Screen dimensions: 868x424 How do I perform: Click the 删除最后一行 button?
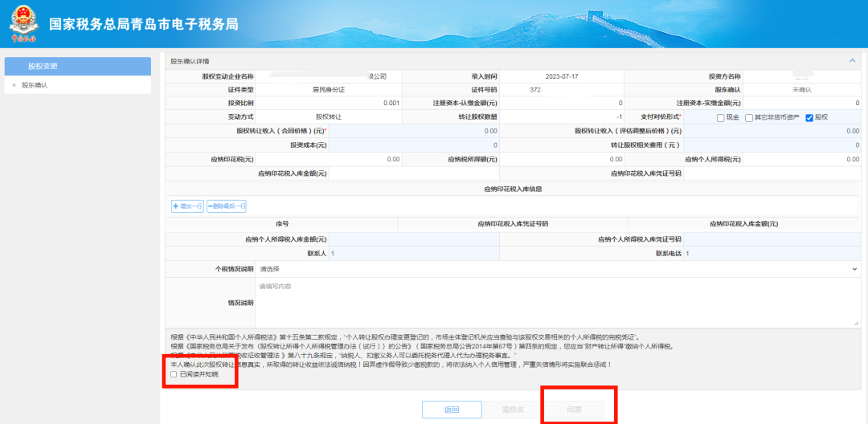coord(227,206)
